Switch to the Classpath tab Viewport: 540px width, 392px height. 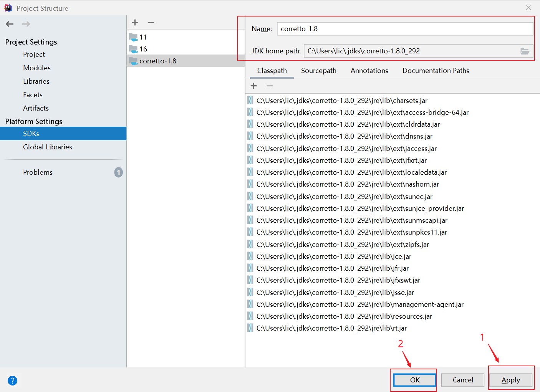coord(272,71)
